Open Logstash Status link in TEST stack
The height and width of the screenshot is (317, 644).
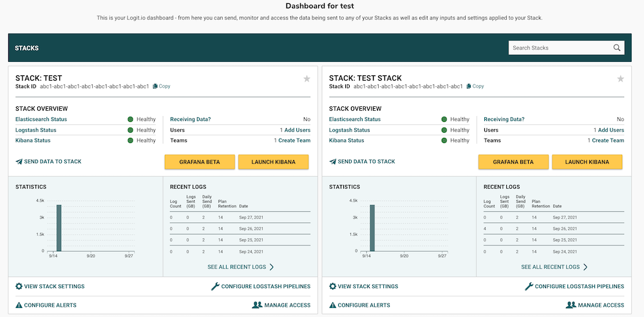click(35, 130)
